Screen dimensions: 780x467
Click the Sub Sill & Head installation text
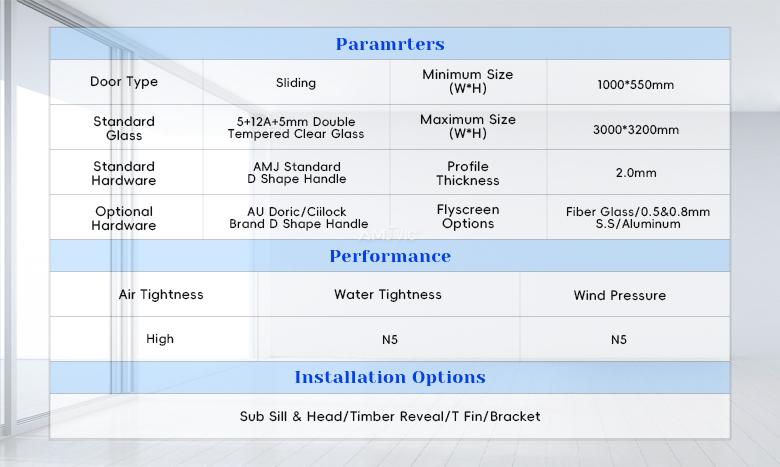[x=390, y=416]
